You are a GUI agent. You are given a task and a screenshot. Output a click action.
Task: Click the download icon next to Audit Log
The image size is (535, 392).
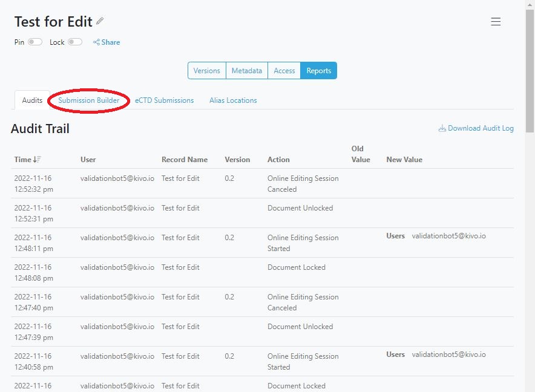tap(443, 128)
